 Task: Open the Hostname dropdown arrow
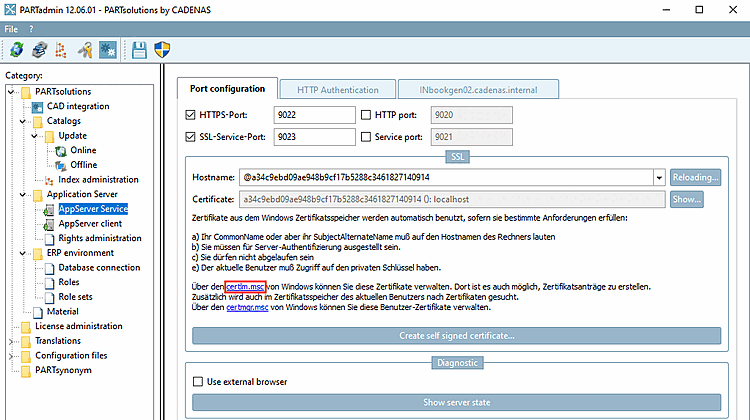[659, 177]
